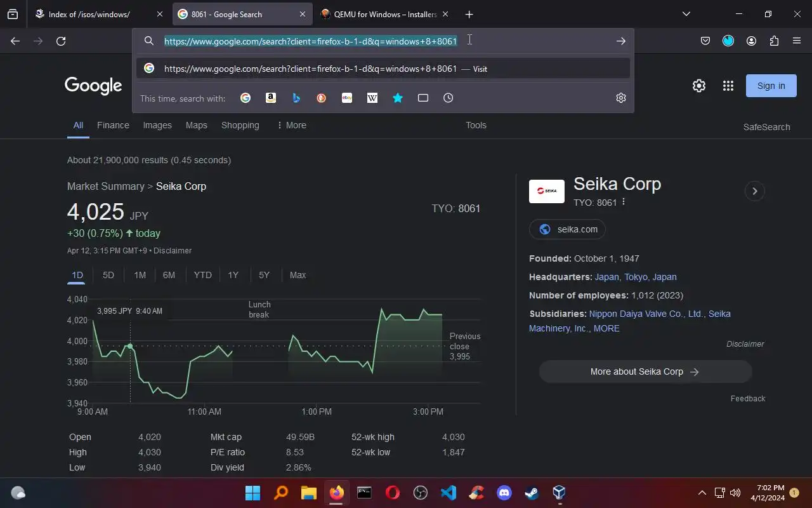Search this time with Amazon
Viewport: 812px width, 508px height.
click(271, 98)
